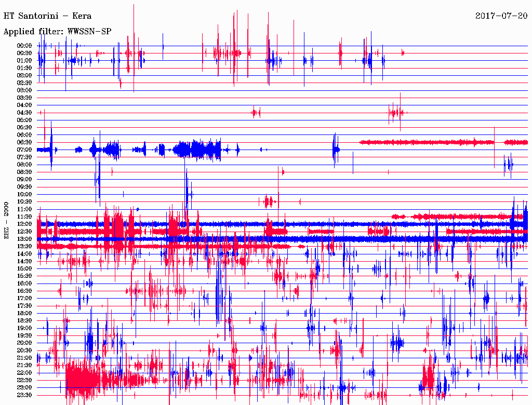Select the 10:00 time row label
The height and width of the screenshot is (405, 532).
pos(24,194)
